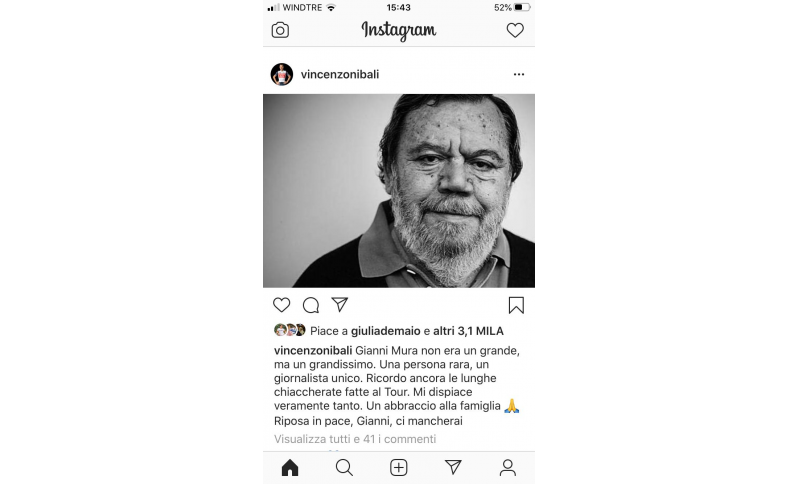Open the Profile tab icon

(x=508, y=467)
